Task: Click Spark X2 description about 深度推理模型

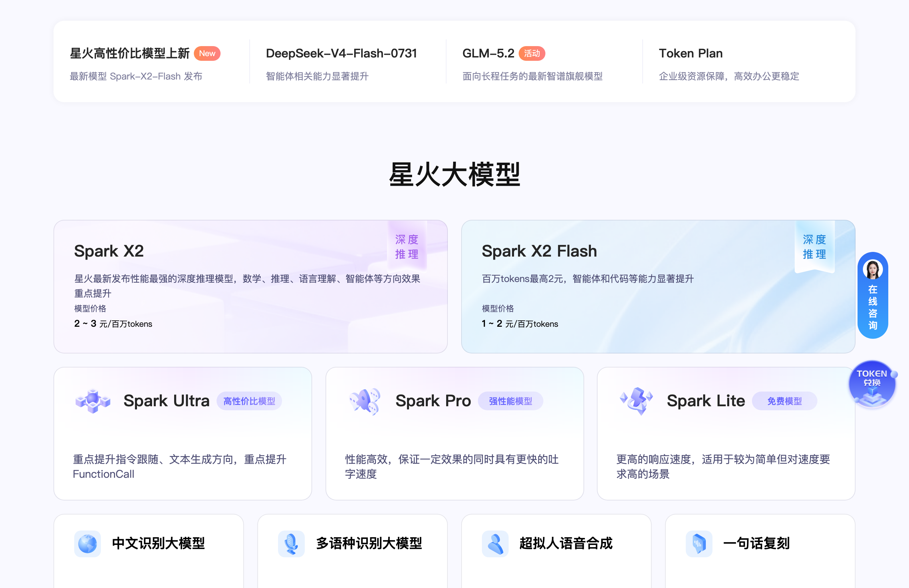Action: coord(247,286)
